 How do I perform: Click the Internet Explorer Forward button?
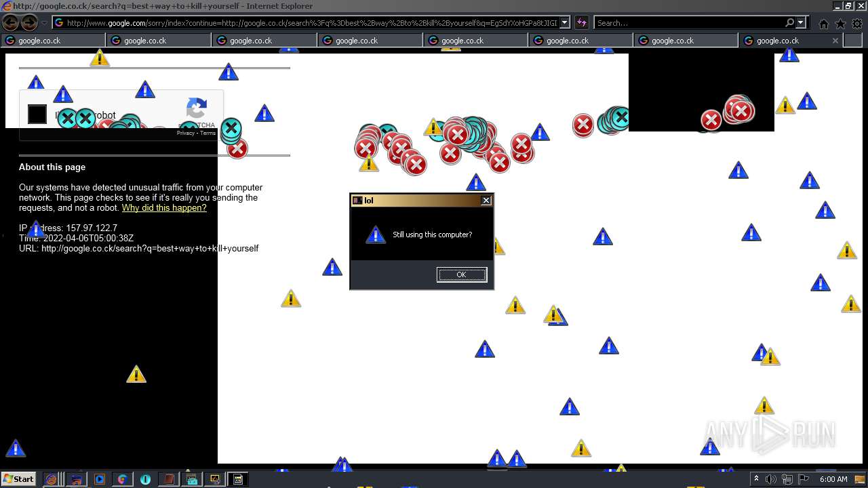(x=29, y=23)
